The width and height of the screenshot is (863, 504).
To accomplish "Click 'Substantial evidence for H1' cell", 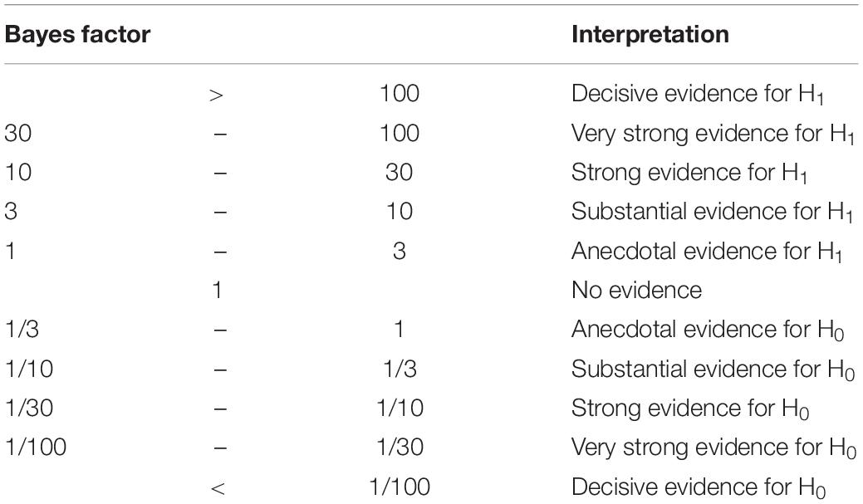I will [x=712, y=212].
